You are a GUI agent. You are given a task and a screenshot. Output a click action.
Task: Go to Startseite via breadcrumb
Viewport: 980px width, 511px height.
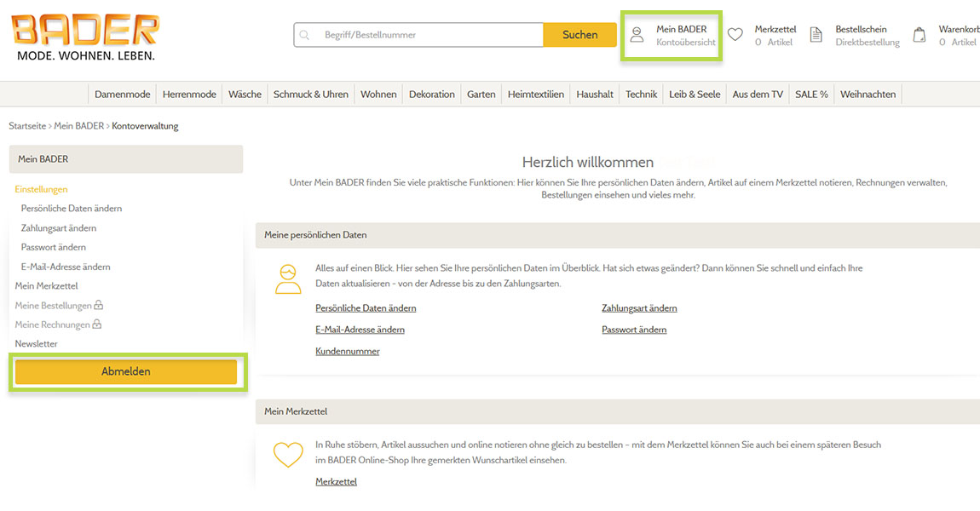[x=27, y=126]
